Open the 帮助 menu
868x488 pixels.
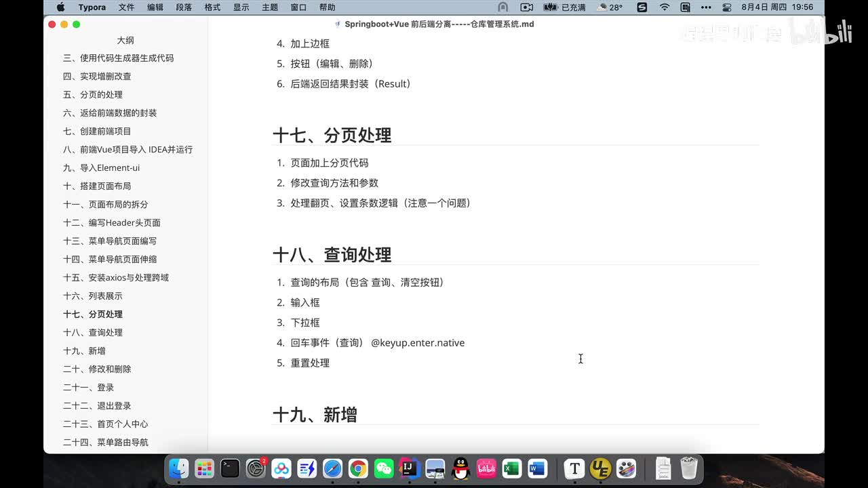coord(327,7)
